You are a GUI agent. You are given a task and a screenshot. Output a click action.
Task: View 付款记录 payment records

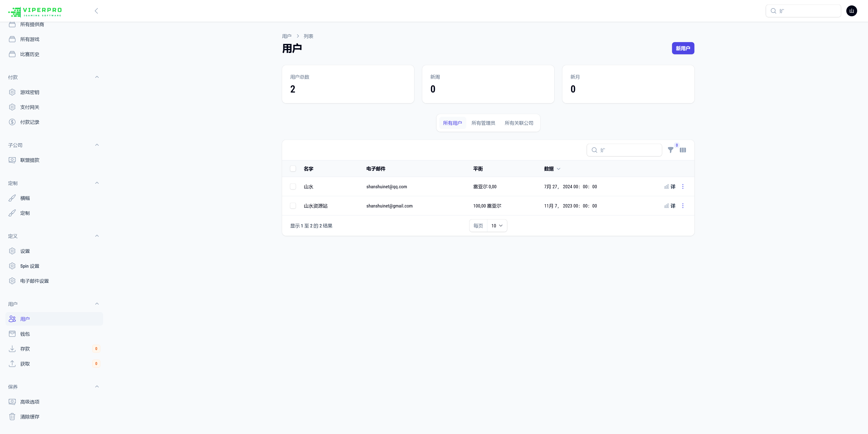click(30, 122)
